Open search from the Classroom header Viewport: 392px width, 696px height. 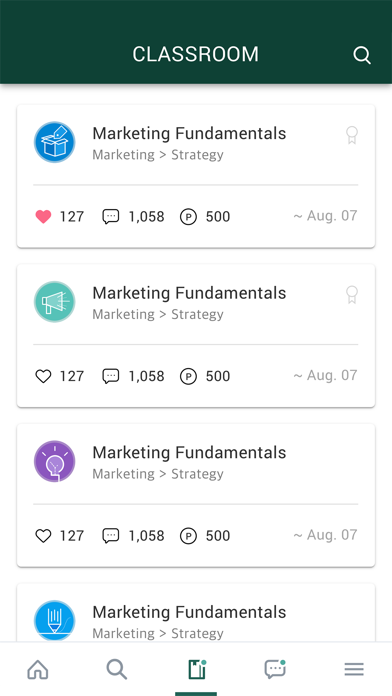tap(362, 55)
